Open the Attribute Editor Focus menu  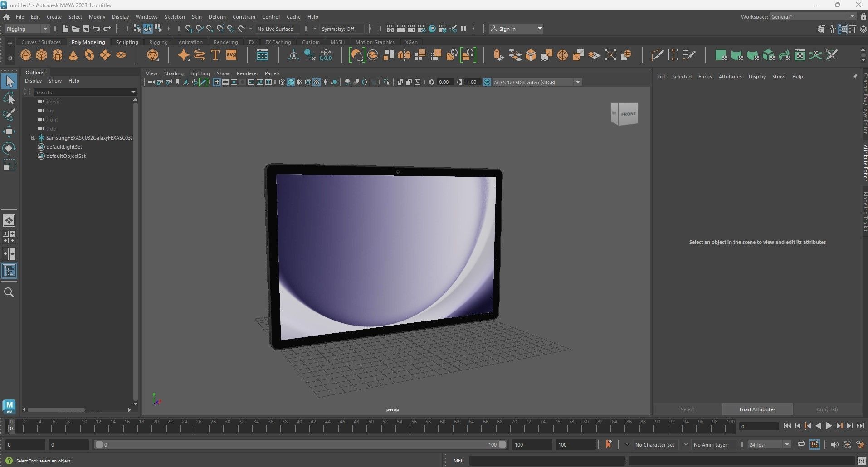point(705,77)
